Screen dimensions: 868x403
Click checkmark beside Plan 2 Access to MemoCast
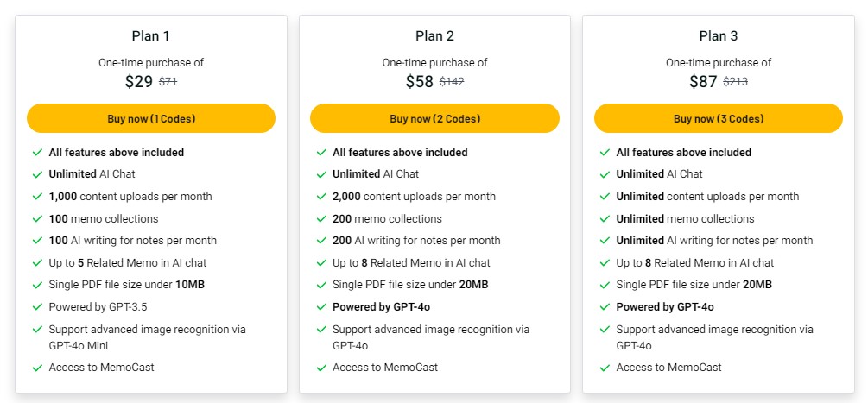(x=320, y=368)
